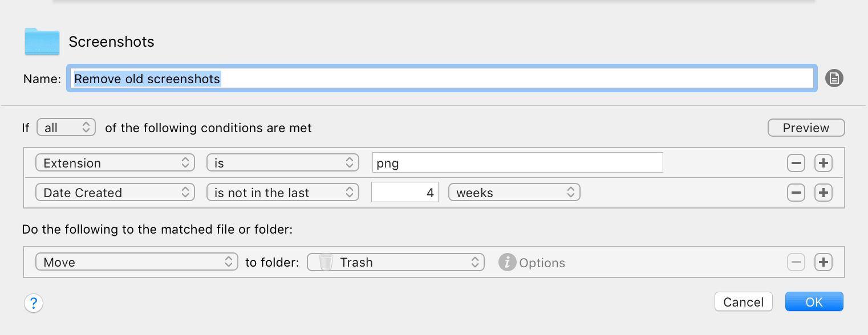Click inside the rule Name text field
868x335 pixels.
[443, 79]
